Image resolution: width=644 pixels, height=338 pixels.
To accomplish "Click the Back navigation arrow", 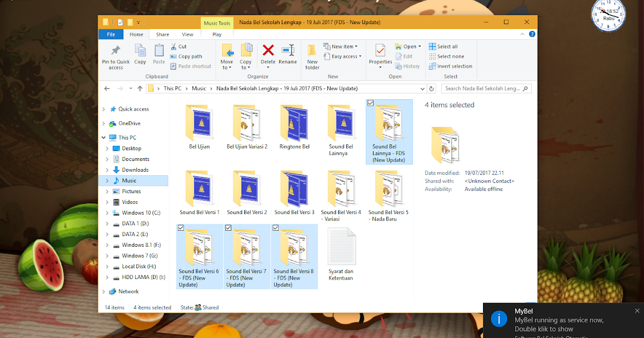I will [x=107, y=89].
